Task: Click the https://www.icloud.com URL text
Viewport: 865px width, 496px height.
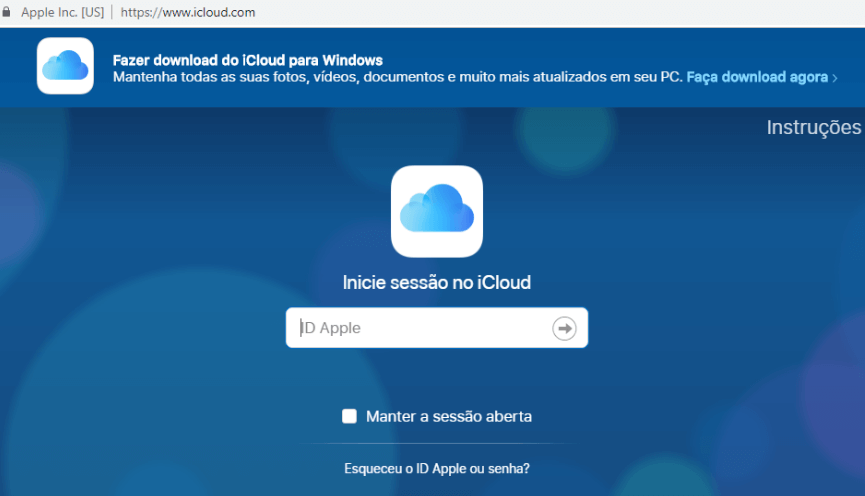Action: click(x=188, y=12)
